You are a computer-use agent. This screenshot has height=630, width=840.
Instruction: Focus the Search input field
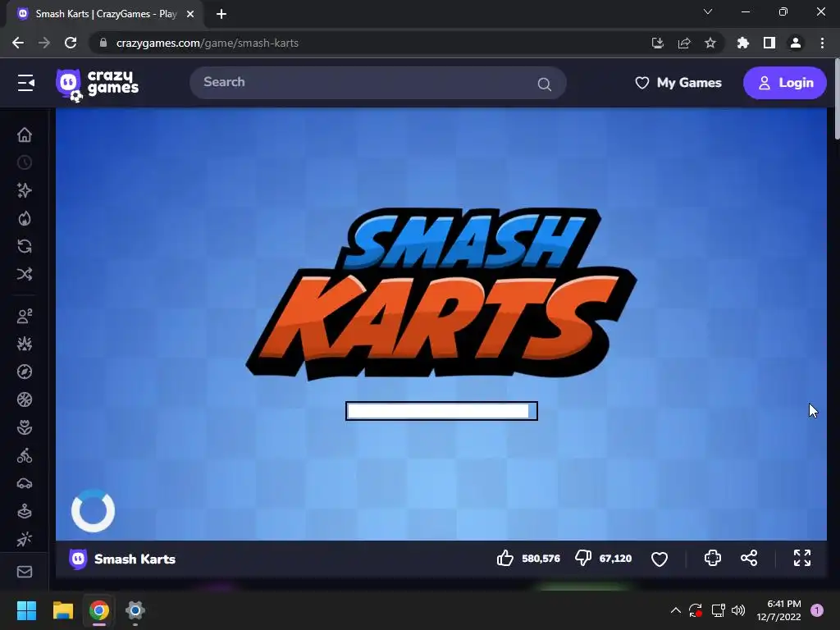377,83
